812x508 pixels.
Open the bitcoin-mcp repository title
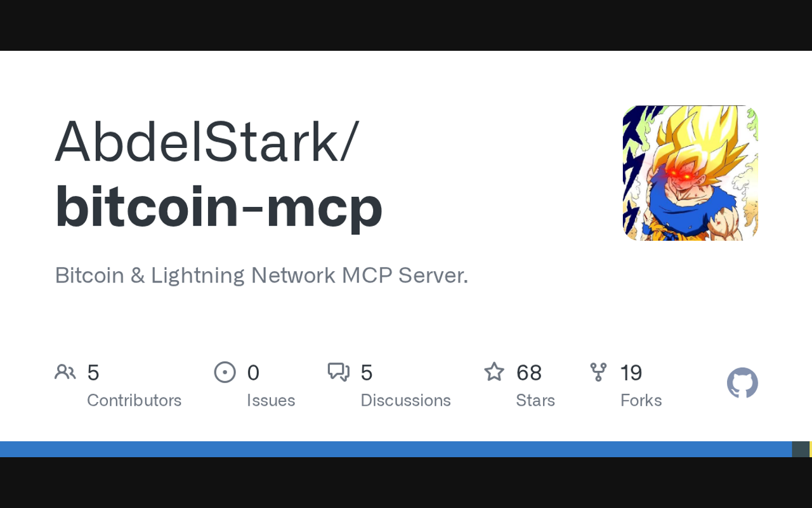tap(219, 206)
